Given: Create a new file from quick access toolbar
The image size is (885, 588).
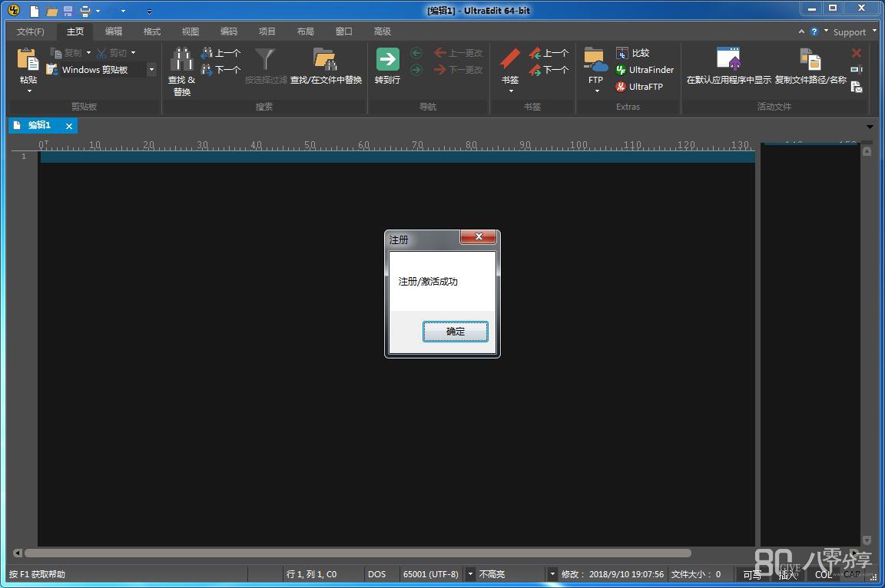Looking at the screenshot, I should (35, 11).
